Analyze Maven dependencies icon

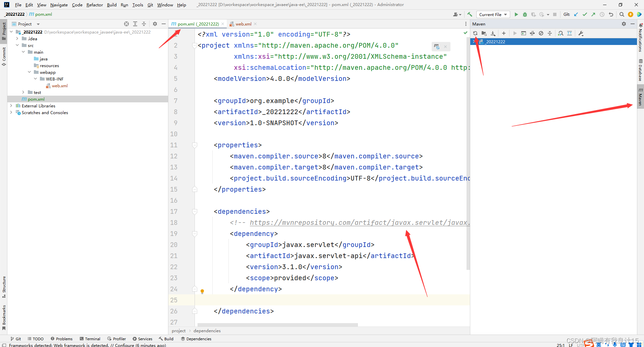[561, 33]
